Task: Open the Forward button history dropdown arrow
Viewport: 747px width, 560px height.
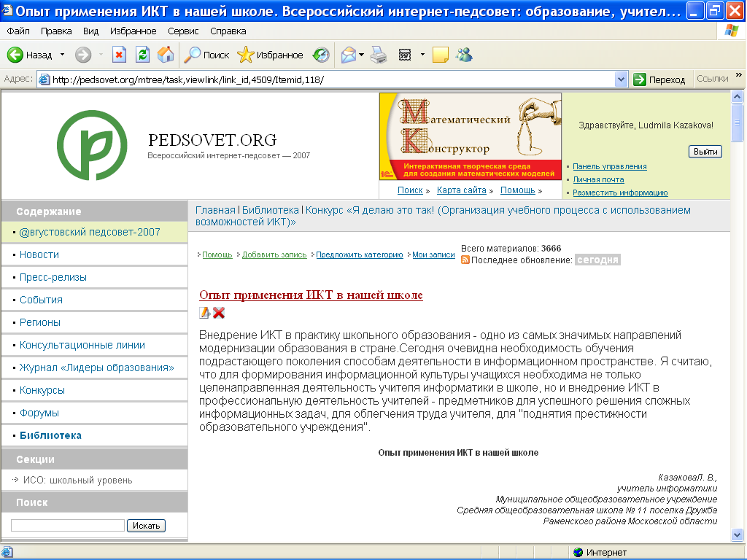Action: pyautogui.click(x=101, y=55)
